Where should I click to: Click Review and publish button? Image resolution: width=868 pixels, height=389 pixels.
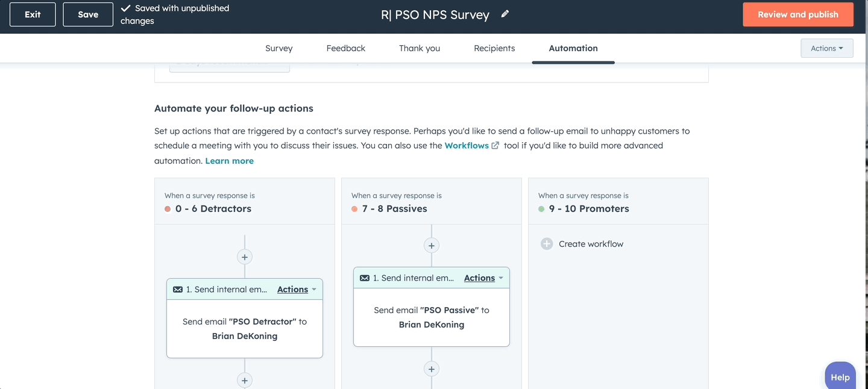(x=798, y=14)
